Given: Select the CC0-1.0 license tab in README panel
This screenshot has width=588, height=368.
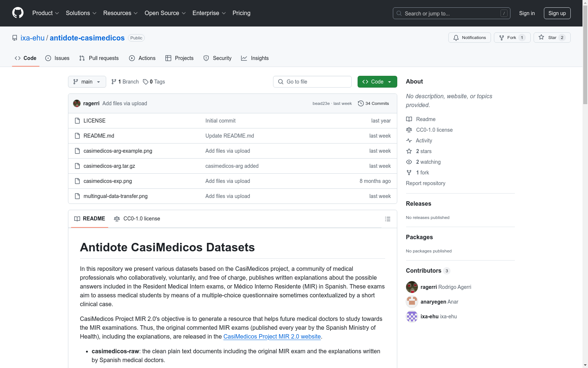Looking at the screenshot, I should click(x=137, y=219).
